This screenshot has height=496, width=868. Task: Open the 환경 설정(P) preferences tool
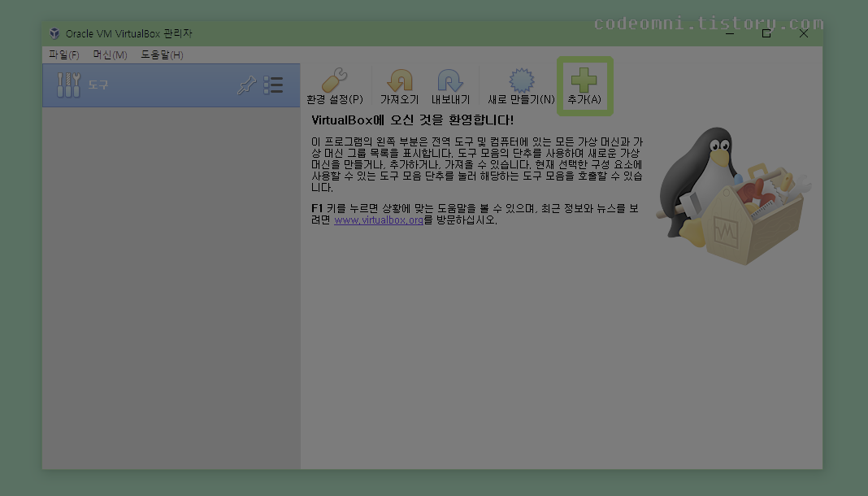coord(334,86)
